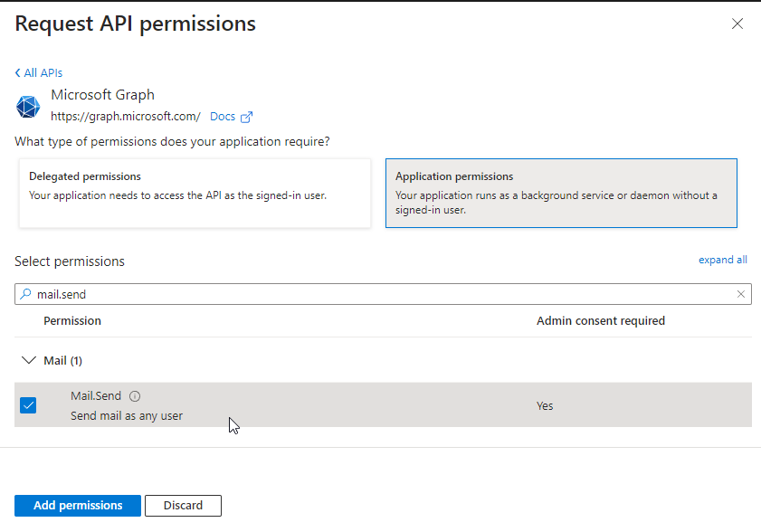
Task: Click the https://graph.microsoft.com/ URL text
Action: (x=125, y=117)
